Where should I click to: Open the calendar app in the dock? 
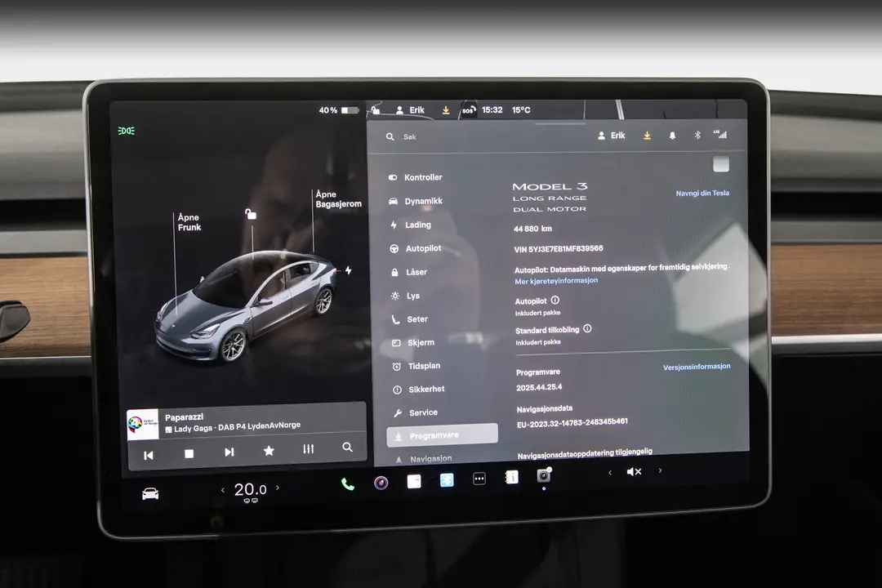[x=414, y=481]
